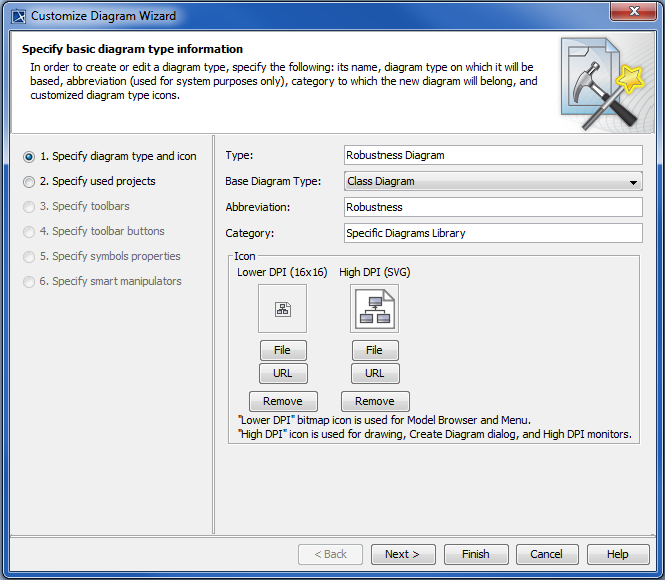Screen dimensions: 665x580
Task: Click the Finish button
Action: coord(476,555)
